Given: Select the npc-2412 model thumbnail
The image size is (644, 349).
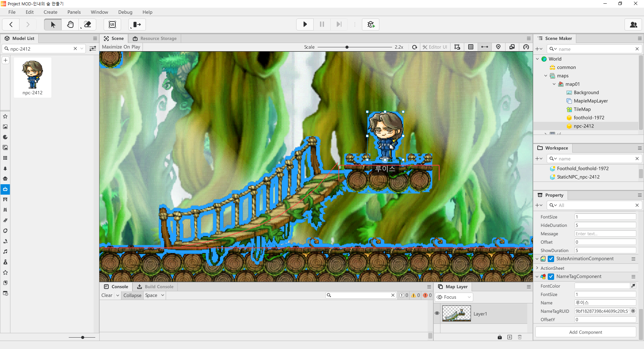Looking at the screenshot, I should pyautogui.click(x=33, y=78).
